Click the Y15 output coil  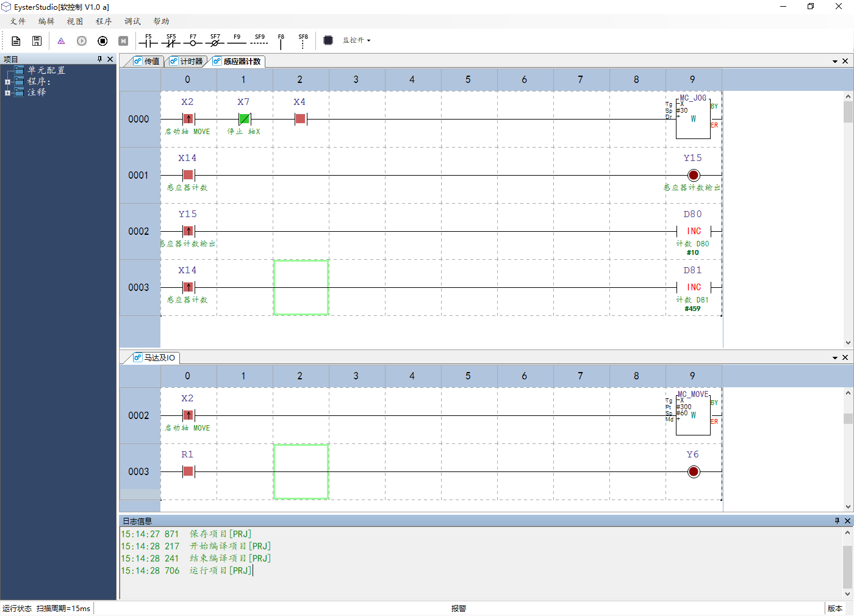[694, 176]
